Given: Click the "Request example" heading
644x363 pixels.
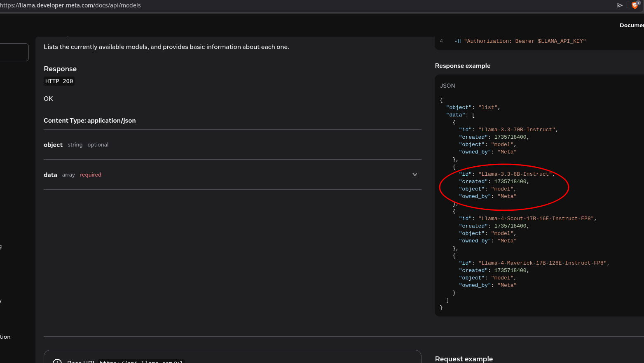Looking at the screenshot, I should (464, 359).
